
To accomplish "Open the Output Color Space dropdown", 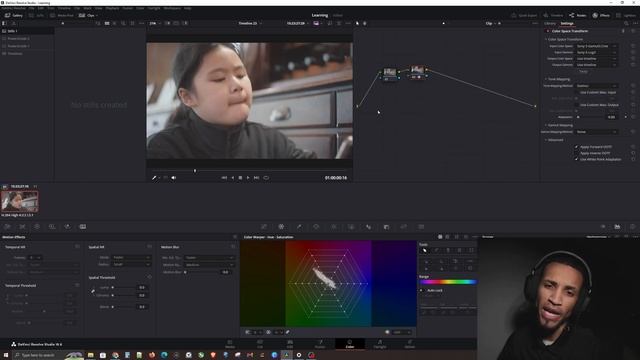I will pos(596,59).
